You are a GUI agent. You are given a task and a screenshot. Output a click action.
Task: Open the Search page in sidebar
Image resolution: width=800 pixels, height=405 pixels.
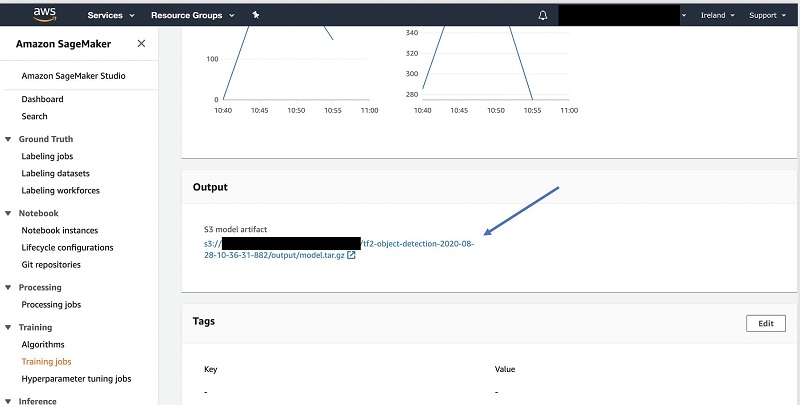34,116
